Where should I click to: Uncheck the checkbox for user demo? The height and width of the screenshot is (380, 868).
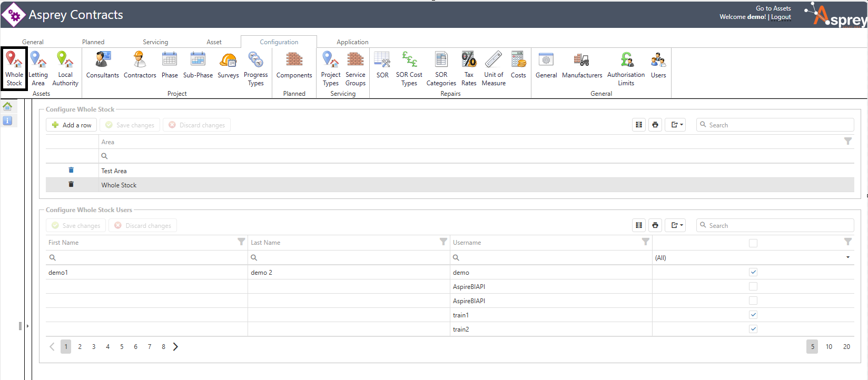753,272
